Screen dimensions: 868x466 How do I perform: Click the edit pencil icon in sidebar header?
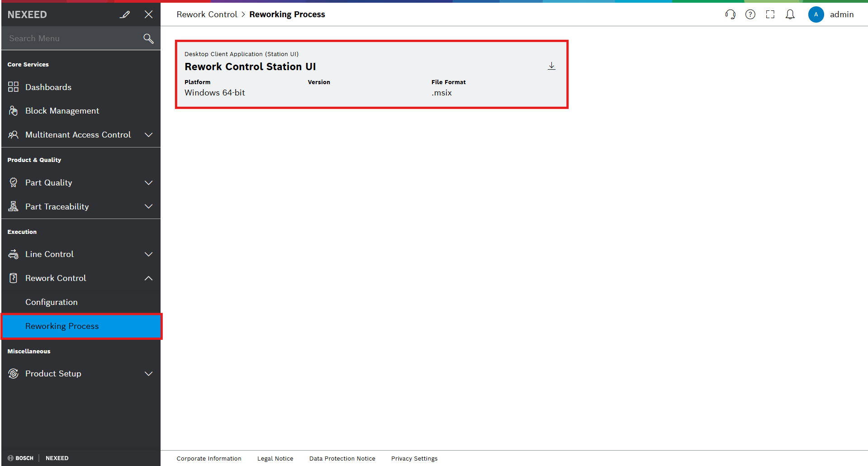coord(125,14)
